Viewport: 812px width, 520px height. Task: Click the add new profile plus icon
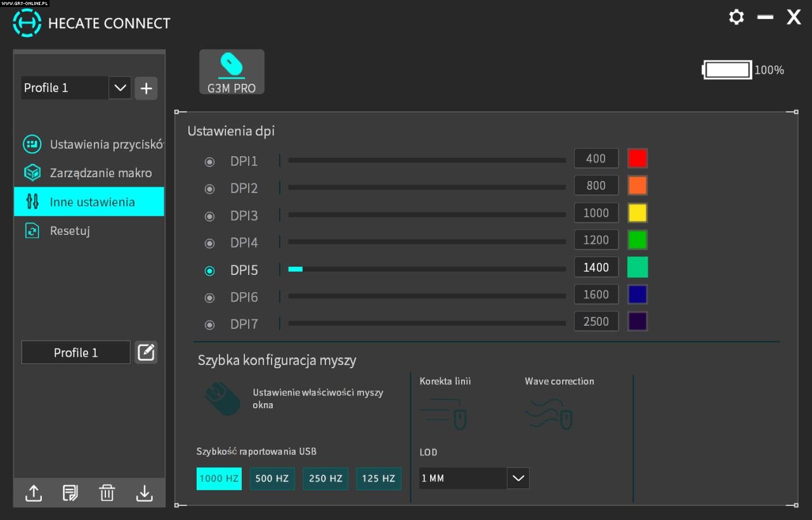(x=146, y=88)
